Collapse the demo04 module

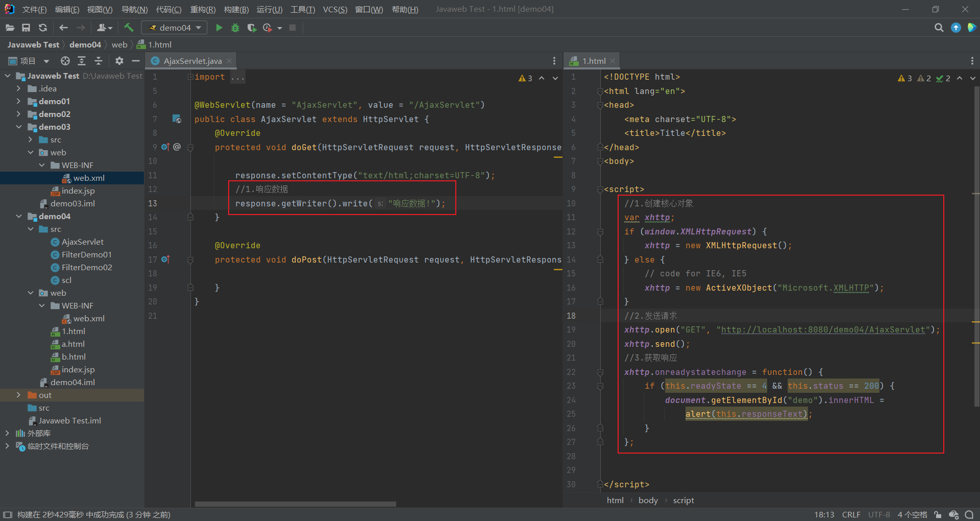coord(18,216)
